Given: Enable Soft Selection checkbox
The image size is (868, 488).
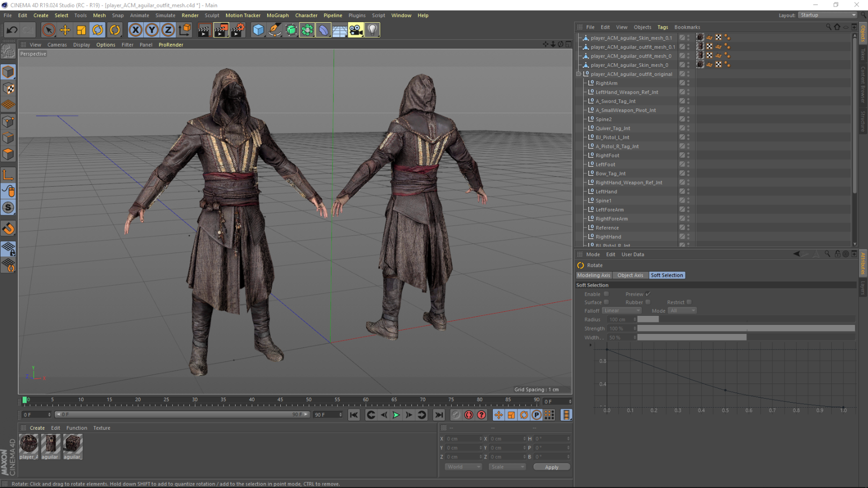Looking at the screenshot, I should 606,294.
